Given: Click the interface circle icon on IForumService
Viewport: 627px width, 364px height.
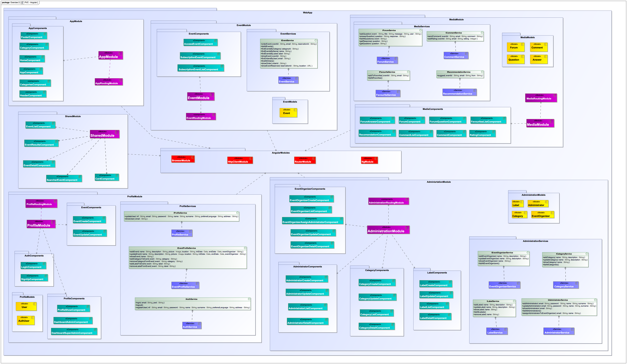Looking at the screenshot, I should pyautogui.click(x=420, y=30).
